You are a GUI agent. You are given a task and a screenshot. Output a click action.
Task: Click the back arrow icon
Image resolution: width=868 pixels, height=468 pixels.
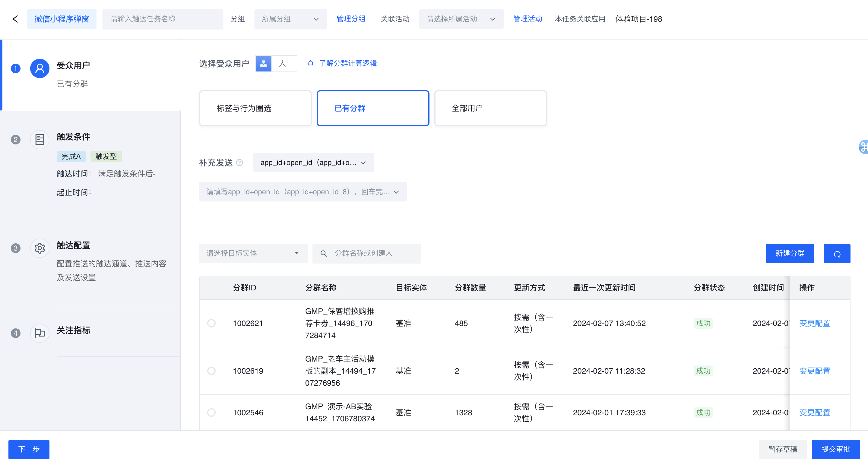tap(15, 19)
